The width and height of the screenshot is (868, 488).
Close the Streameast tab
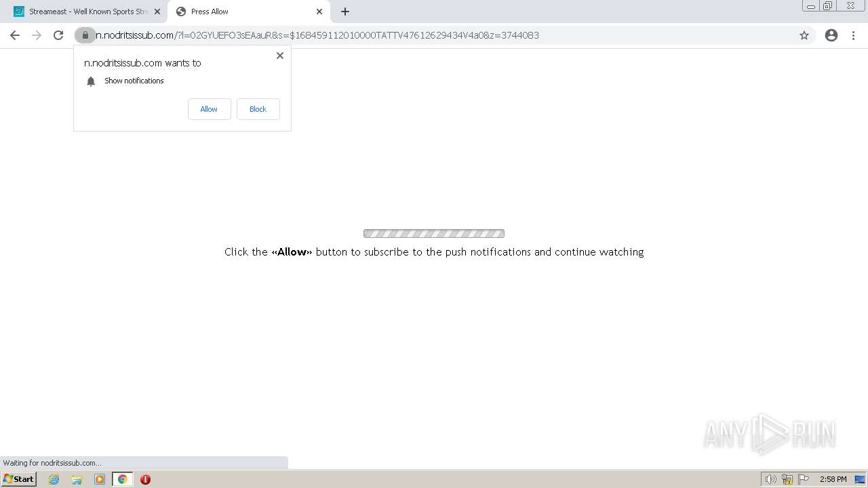157,12
